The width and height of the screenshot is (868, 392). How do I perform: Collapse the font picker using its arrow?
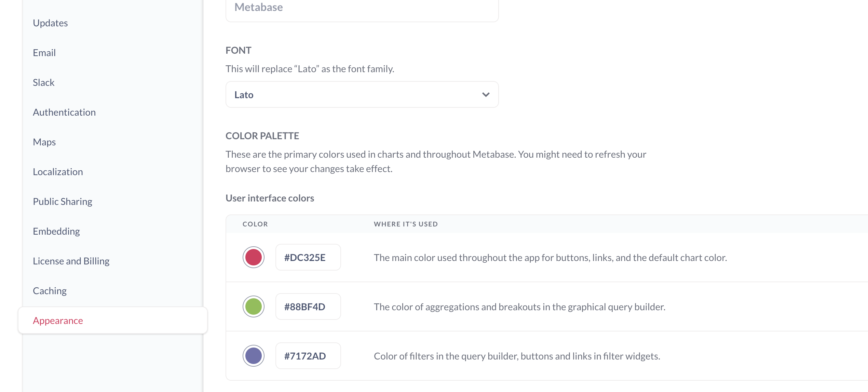pos(486,94)
